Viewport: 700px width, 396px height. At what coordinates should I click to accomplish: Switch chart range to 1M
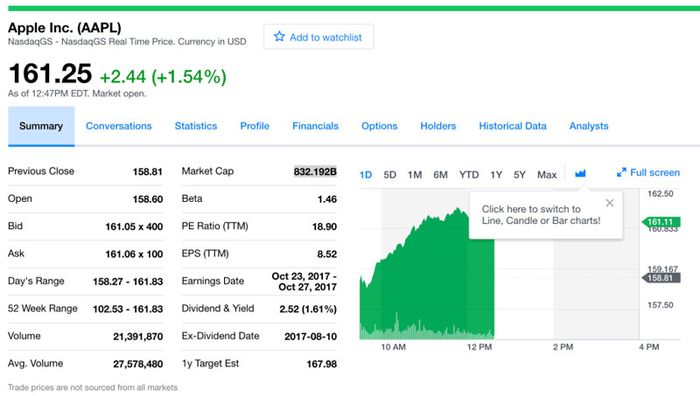coord(415,175)
